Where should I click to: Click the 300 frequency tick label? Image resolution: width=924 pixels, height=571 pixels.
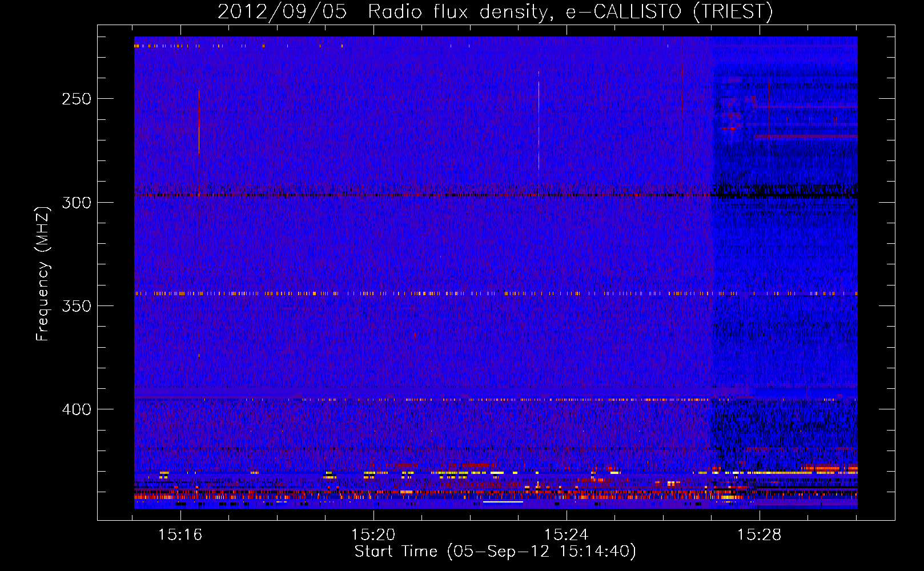pyautogui.click(x=77, y=203)
